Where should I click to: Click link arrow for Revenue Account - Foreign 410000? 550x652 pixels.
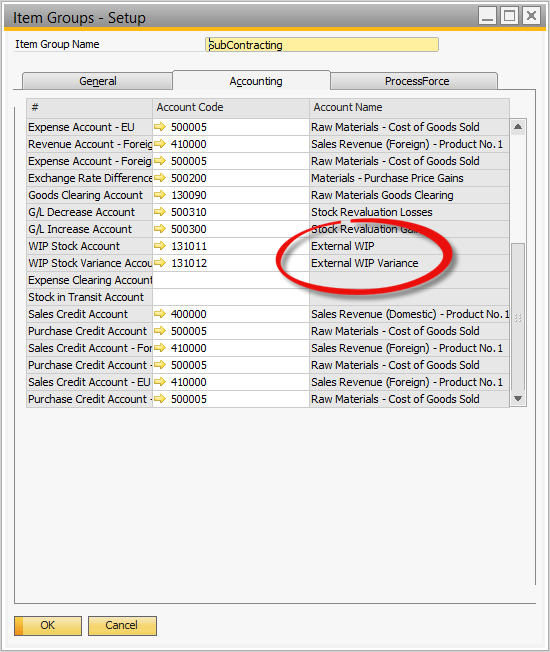[160, 143]
